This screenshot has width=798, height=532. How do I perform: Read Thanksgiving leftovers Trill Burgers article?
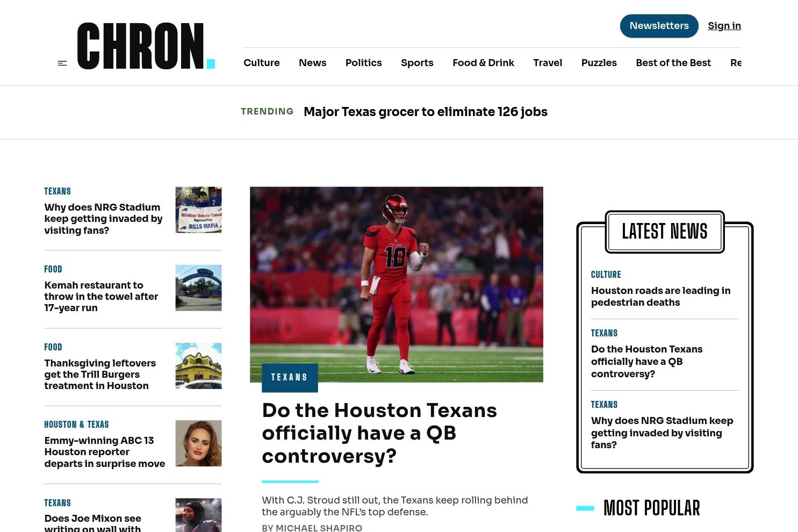(x=100, y=375)
